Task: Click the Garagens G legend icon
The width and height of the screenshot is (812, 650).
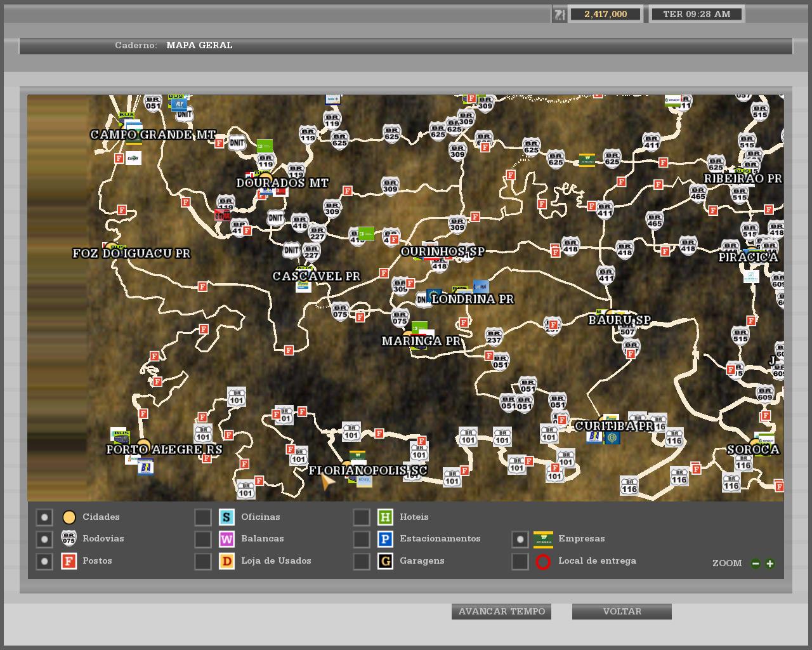Action: pyautogui.click(x=385, y=561)
